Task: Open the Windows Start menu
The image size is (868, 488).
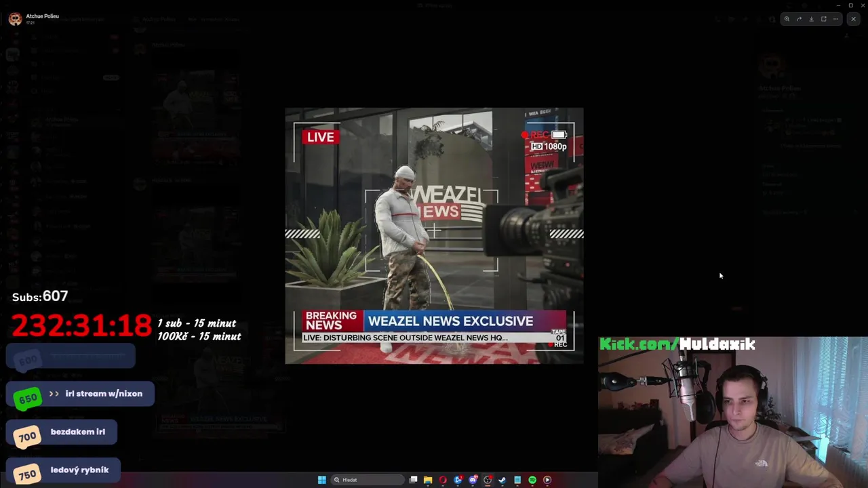Action: click(322, 480)
